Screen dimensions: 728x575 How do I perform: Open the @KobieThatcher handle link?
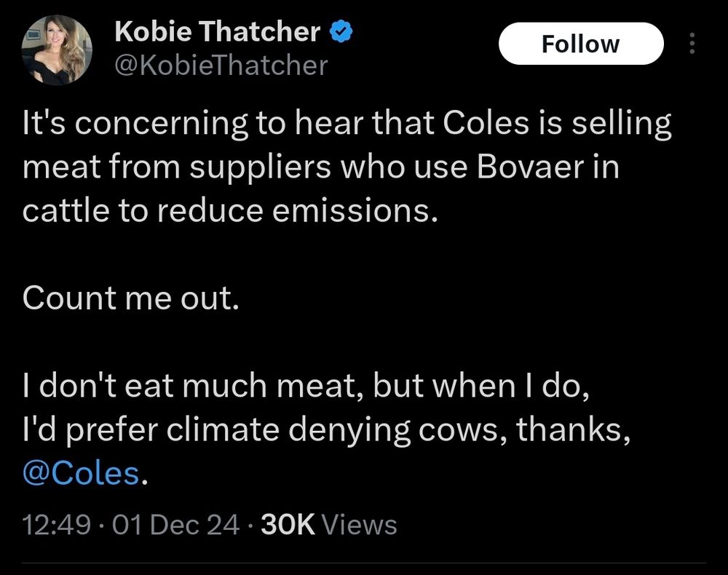pyautogui.click(x=221, y=66)
